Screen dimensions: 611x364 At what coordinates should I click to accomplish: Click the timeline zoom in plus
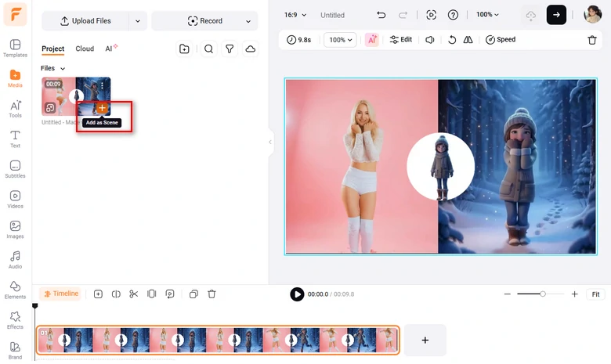(574, 294)
